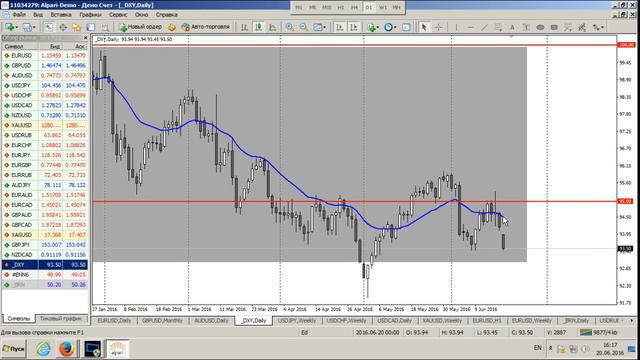Switch timeframe to W1
Screen dimensions: 640x360
coord(382,7)
